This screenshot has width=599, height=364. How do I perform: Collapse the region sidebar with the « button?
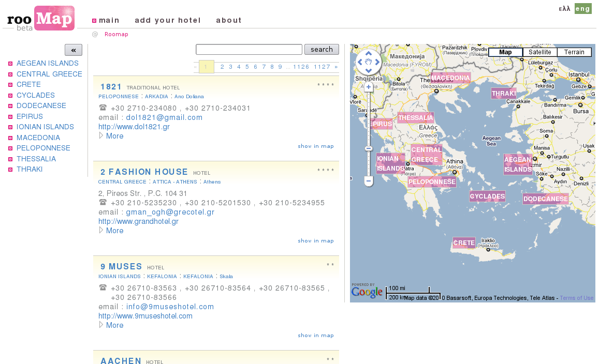[74, 50]
